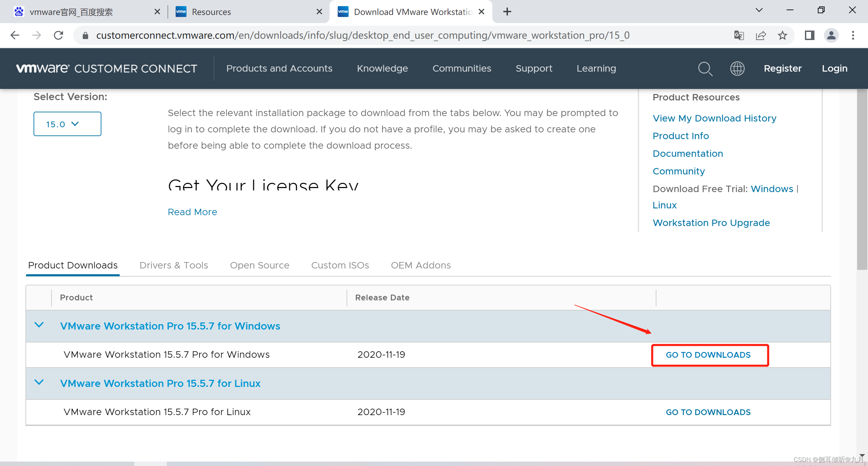Image resolution: width=868 pixels, height=466 pixels.
Task: Click the browser address bar URL
Action: pyautogui.click(x=363, y=35)
